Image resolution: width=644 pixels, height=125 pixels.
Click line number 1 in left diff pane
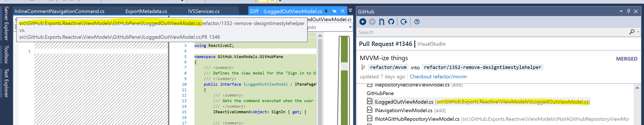tap(29, 51)
